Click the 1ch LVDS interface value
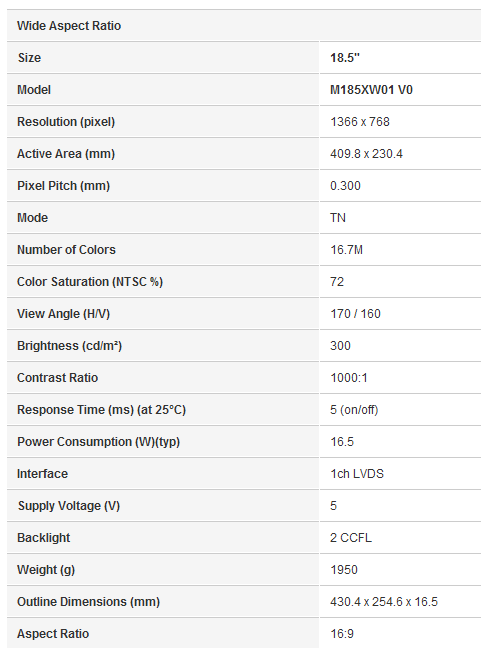Image resolution: width=481 pixels, height=657 pixels. pyautogui.click(x=357, y=474)
